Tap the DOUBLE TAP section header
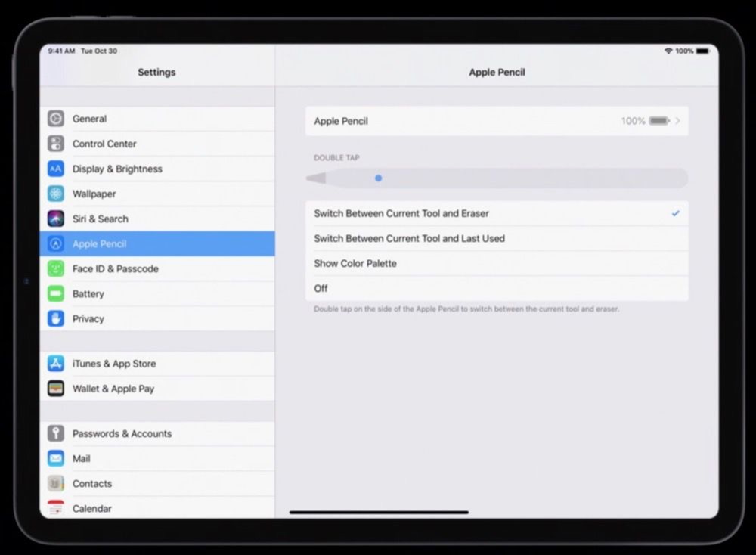The width and height of the screenshot is (756, 555). 336,158
